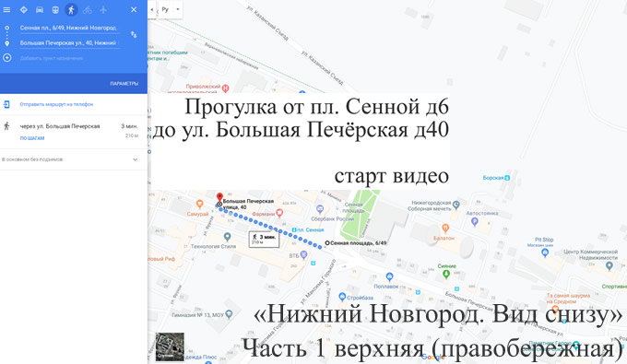This screenshot has height=364, width=627.
Task: Edit the Большая Печерская destination field
Action: point(69,42)
